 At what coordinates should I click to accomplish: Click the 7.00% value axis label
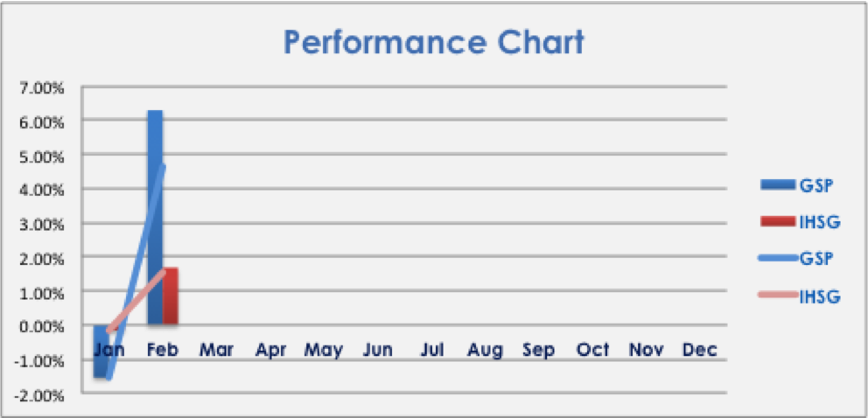pyautogui.click(x=40, y=87)
